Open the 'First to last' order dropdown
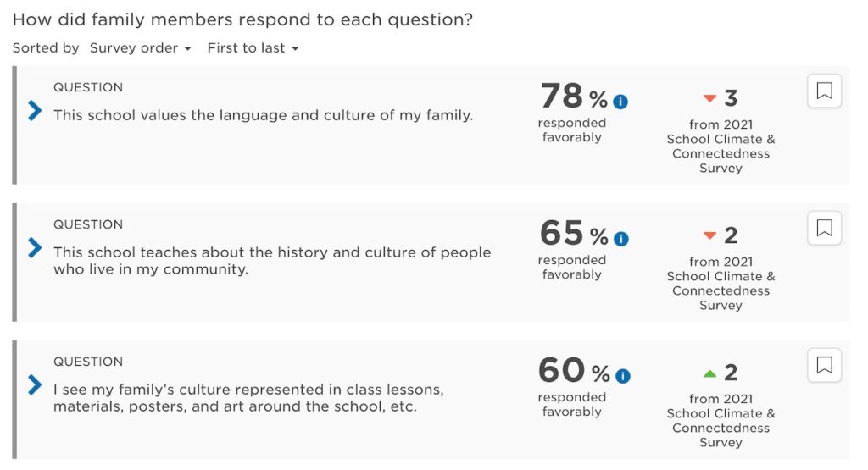 pos(253,48)
